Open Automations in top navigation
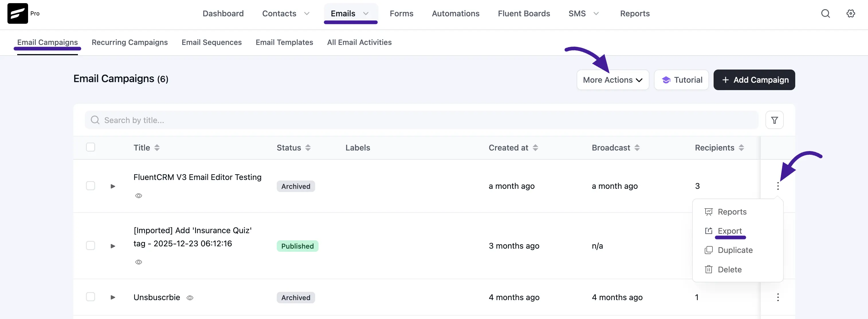The height and width of the screenshot is (319, 868). click(x=455, y=13)
